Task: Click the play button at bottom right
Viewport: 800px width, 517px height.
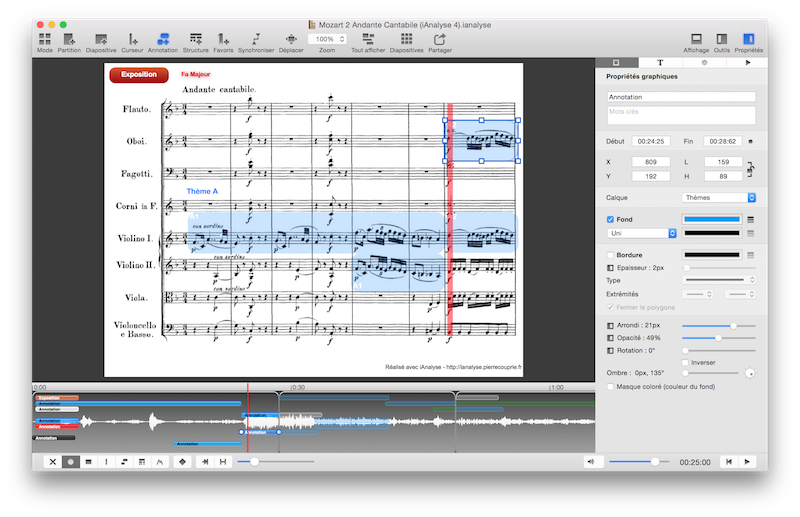Action: coord(747,462)
